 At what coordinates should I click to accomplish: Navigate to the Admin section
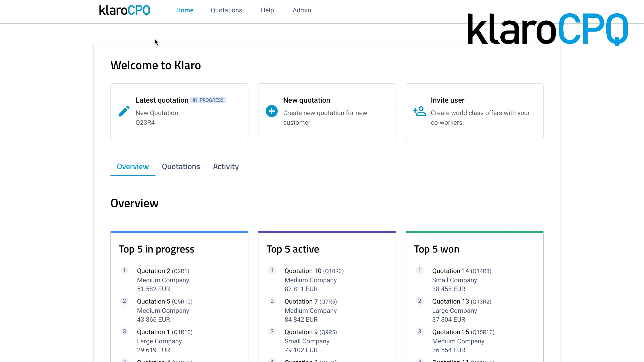(302, 10)
